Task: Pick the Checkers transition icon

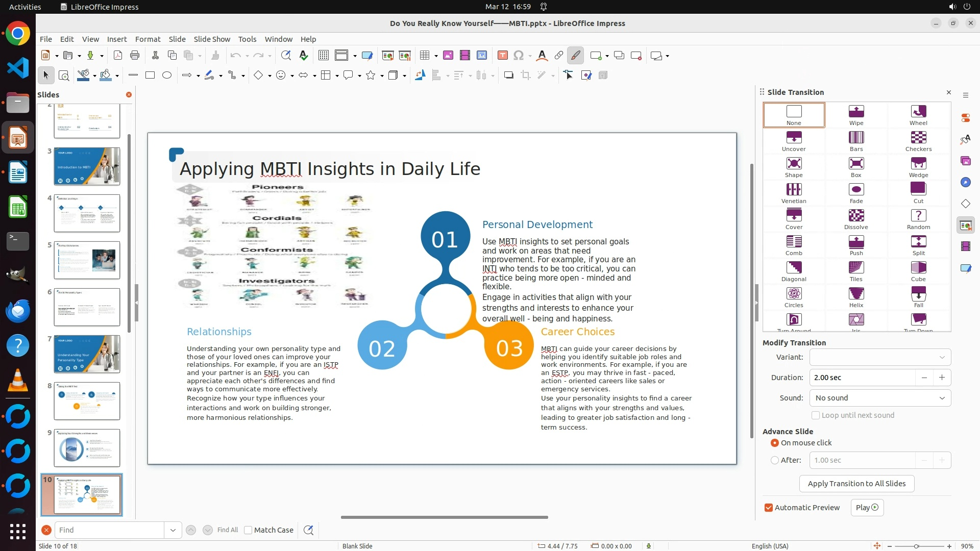Action: (x=918, y=138)
